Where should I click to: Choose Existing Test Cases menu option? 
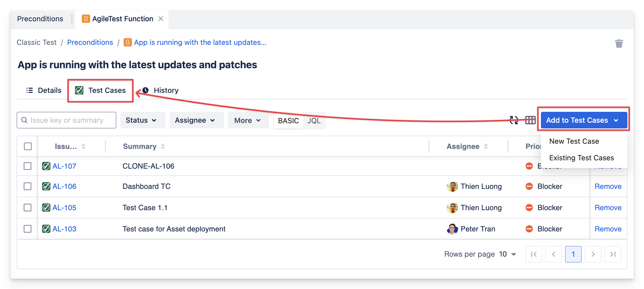click(581, 158)
